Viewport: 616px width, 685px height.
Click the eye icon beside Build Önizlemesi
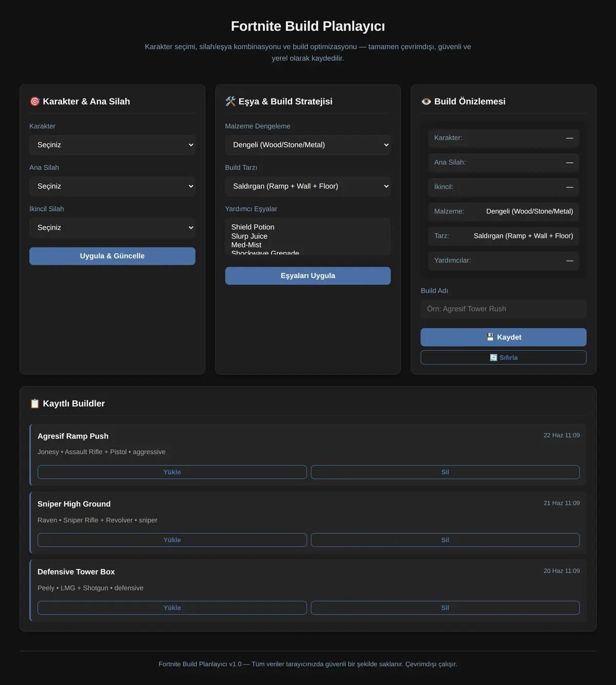click(x=426, y=102)
